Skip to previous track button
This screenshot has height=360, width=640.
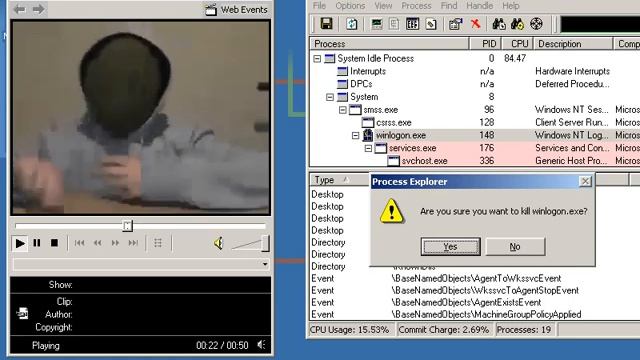(80, 243)
